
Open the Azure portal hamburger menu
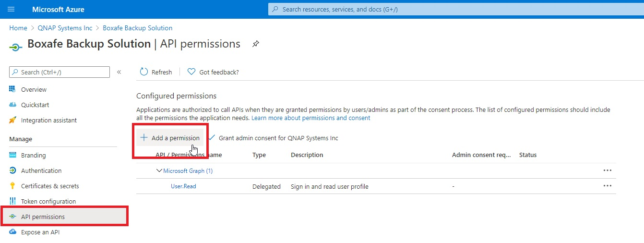click(x=12, y=9)
